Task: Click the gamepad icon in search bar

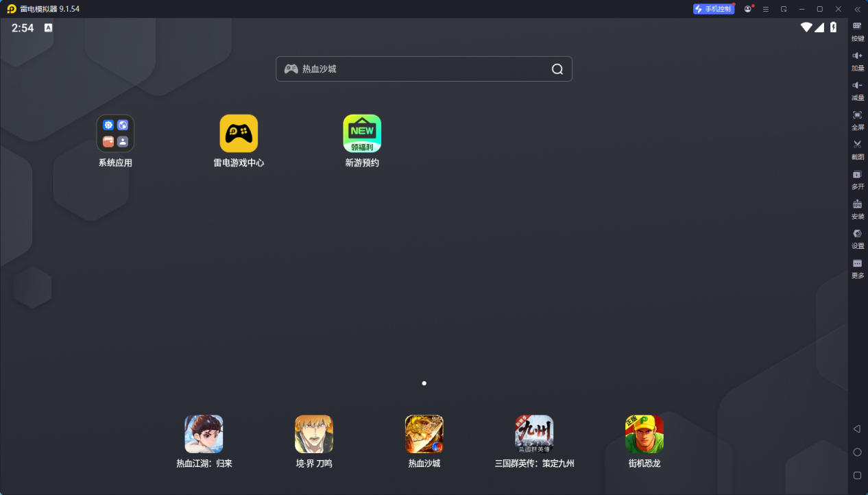Action: (x=291, y=69)
